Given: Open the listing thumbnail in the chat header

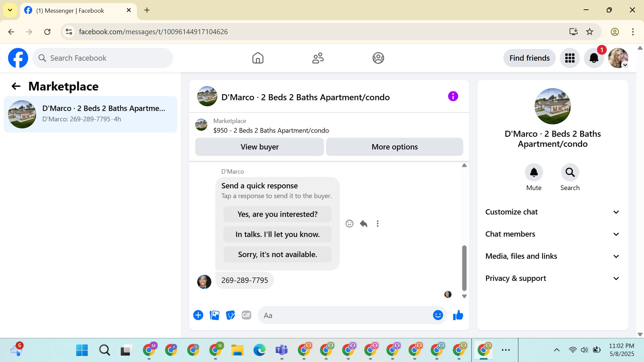Looking at the screenshot, I should 207,97.
